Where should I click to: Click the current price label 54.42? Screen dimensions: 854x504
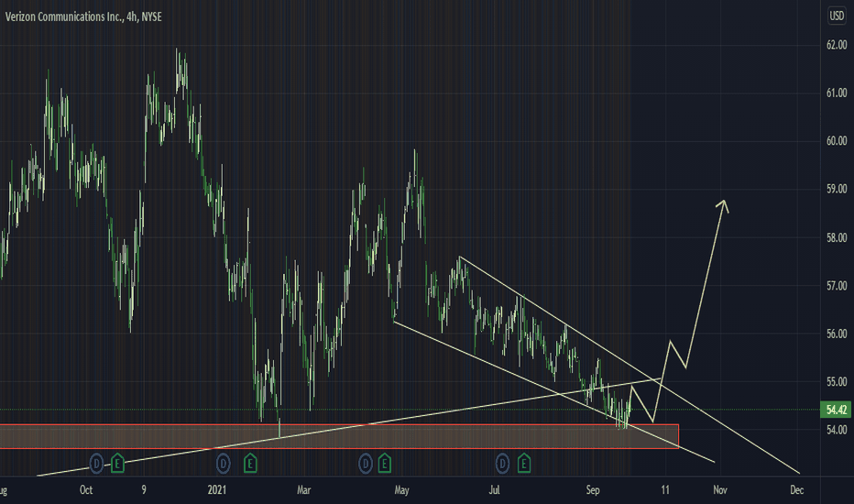pyautogui.click(x=836, y=410)
